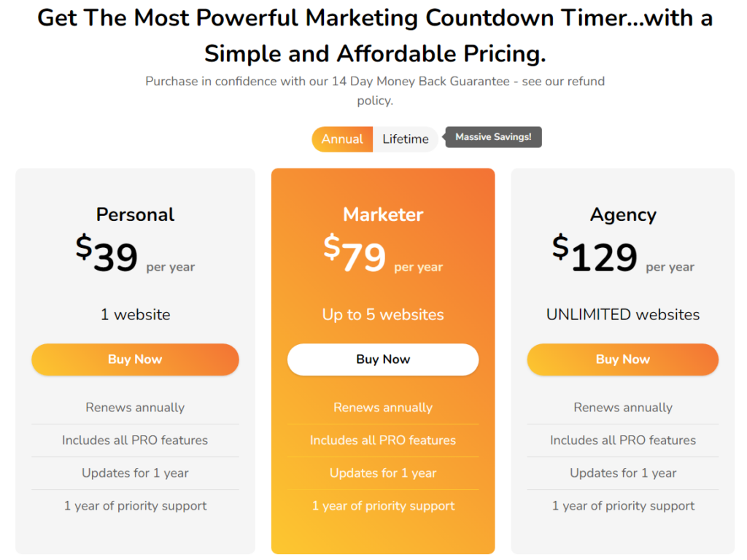This screenshot has width=747, height=560.
Task: Buy Now on the Agency plan
Action: coord(622,359)
